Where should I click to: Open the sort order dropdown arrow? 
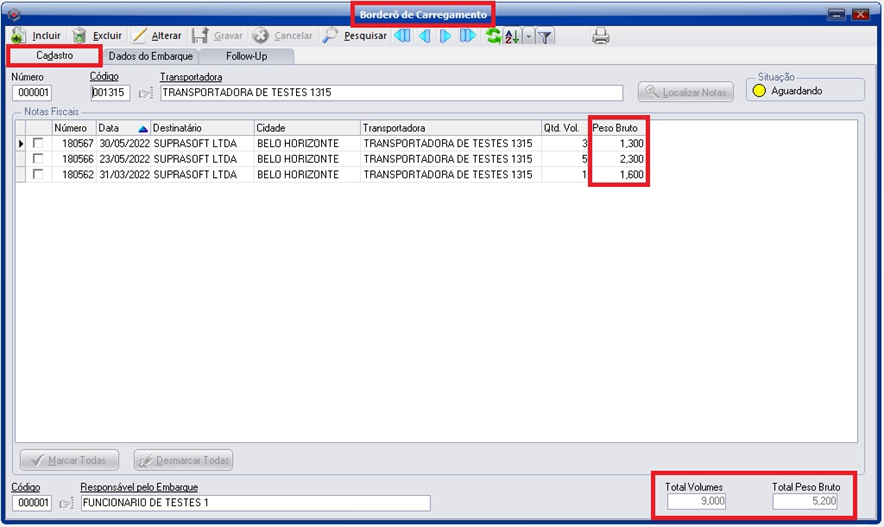point(529,36)
